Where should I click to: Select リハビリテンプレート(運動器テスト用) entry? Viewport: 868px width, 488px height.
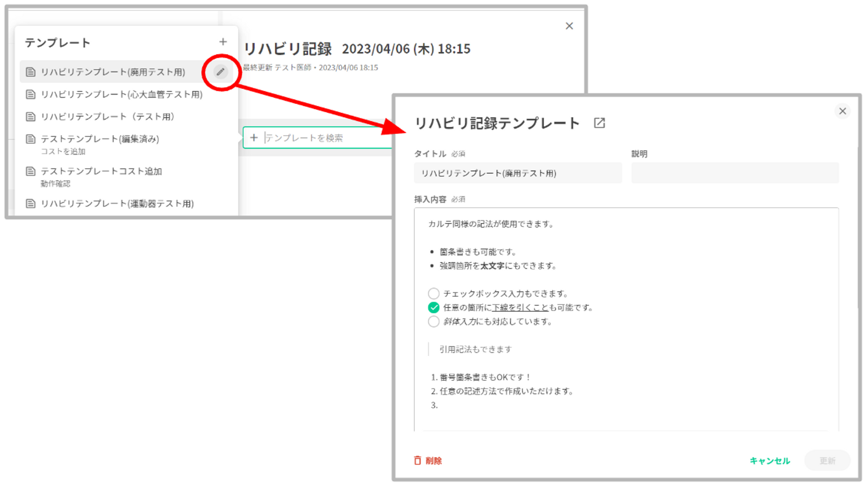126,203
